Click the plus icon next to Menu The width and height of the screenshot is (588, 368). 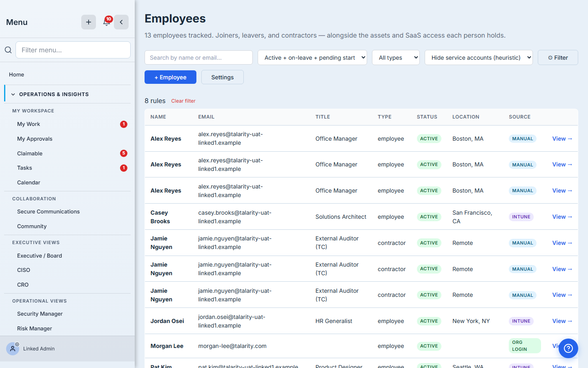pyautogui.click(x=89, y=22)
